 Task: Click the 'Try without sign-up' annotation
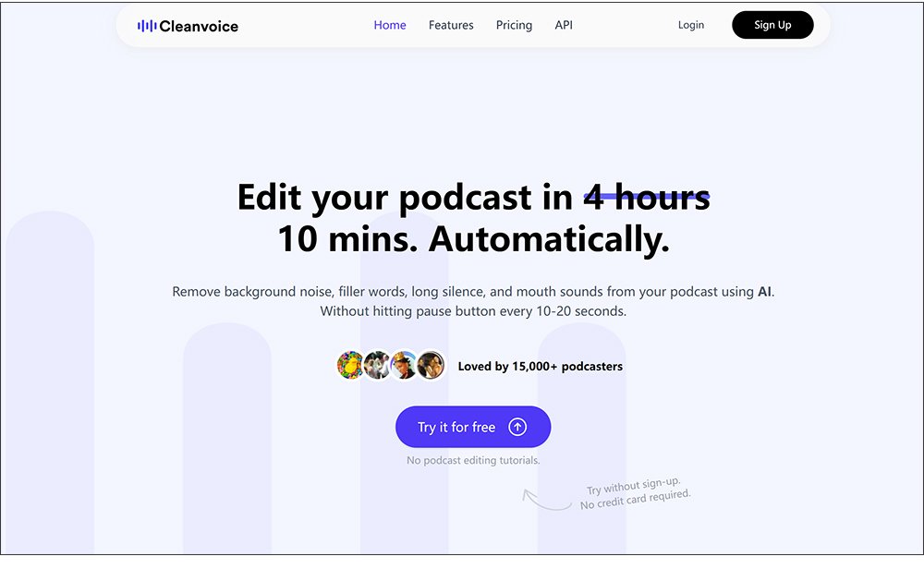point(636,490)
